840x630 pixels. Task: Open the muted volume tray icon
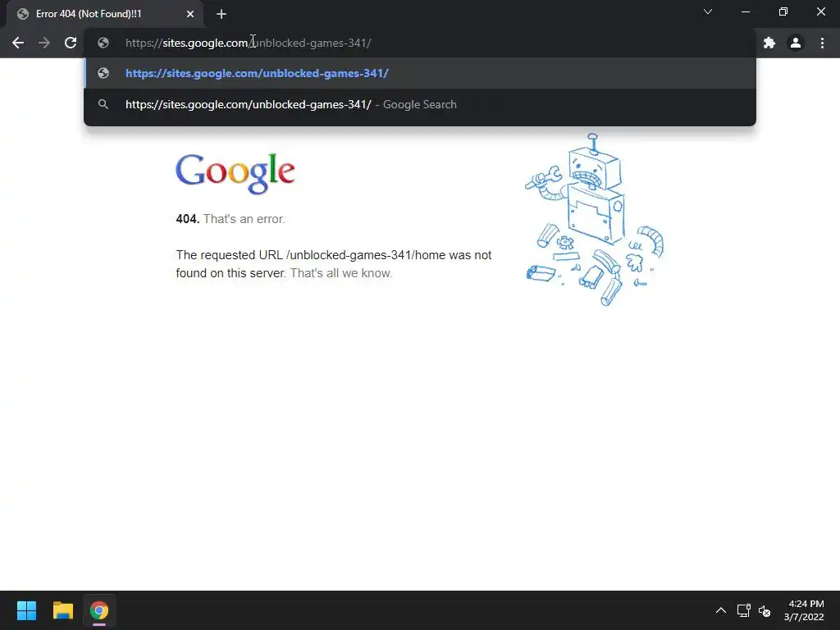tap(765, 610)
